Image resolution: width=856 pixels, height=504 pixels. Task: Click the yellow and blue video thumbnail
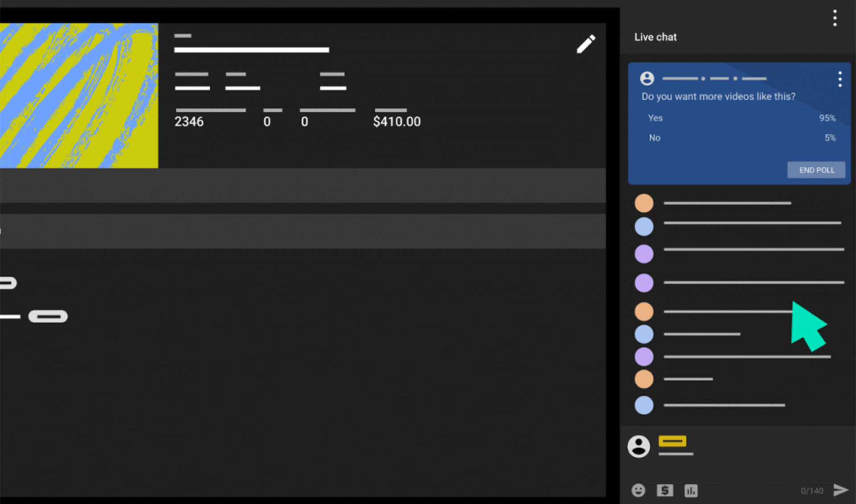79,95
